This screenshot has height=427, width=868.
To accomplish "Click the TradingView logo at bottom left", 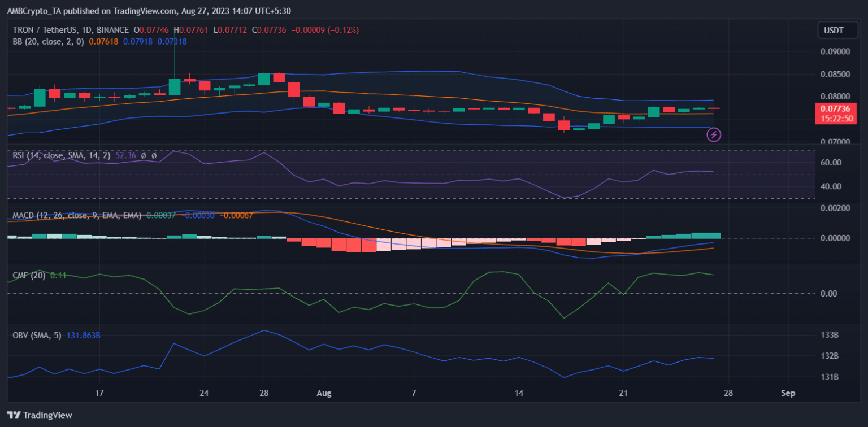I will [x=40, y=415].
